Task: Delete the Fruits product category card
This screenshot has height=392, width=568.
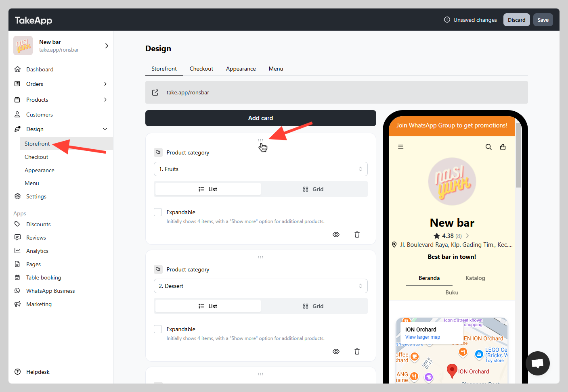Action: pos(357,234)
